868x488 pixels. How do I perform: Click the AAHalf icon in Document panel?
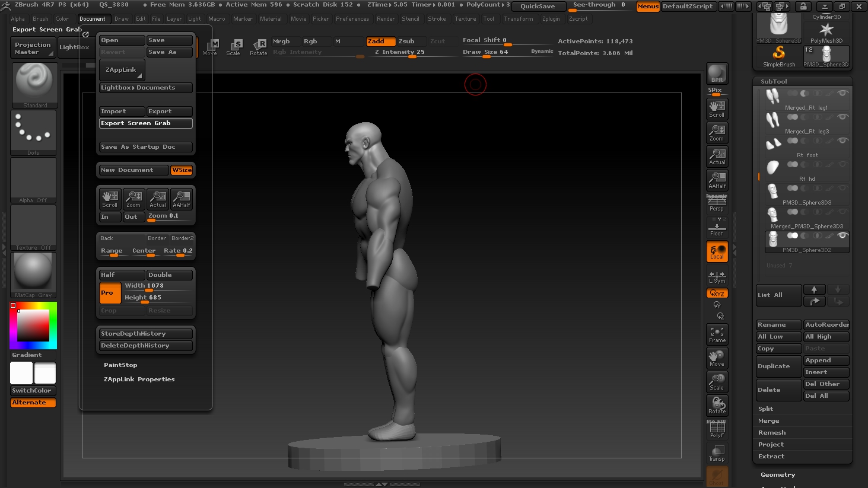pos(182,199)
